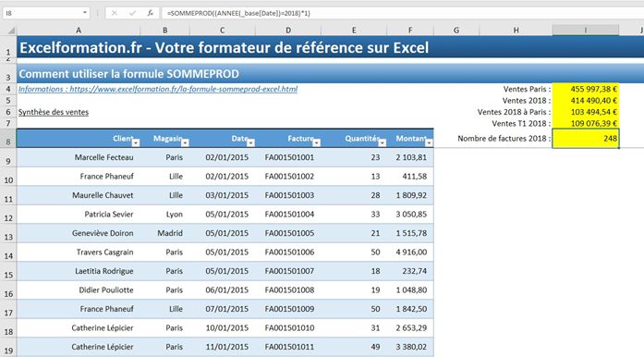Click 'Nombre de factures 2018 :' label
Screen dimensions: 644x357
point(504,139)
